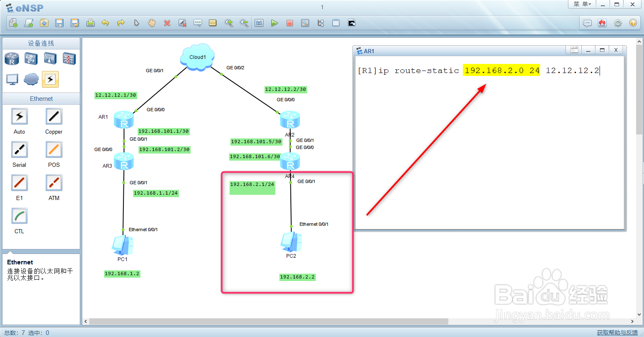
Task: Open the Huawei website icon
Action: (x=602, y=23)
